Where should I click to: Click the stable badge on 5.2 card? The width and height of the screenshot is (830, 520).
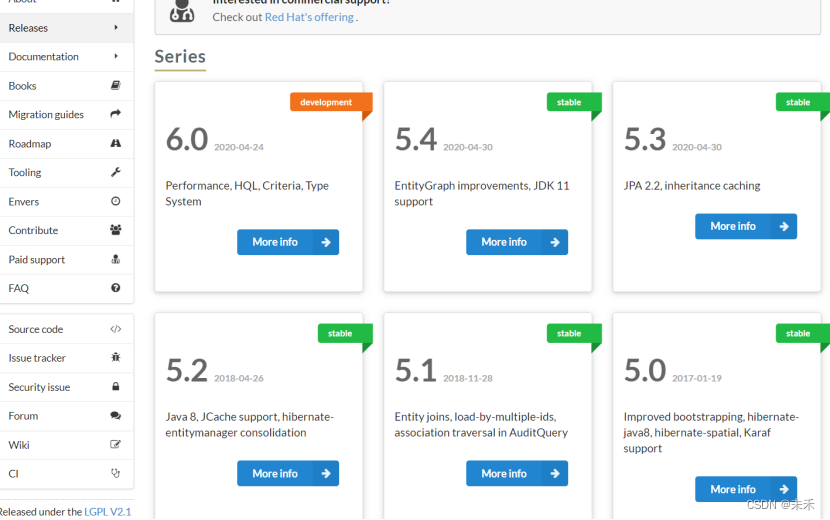(345, 333)
